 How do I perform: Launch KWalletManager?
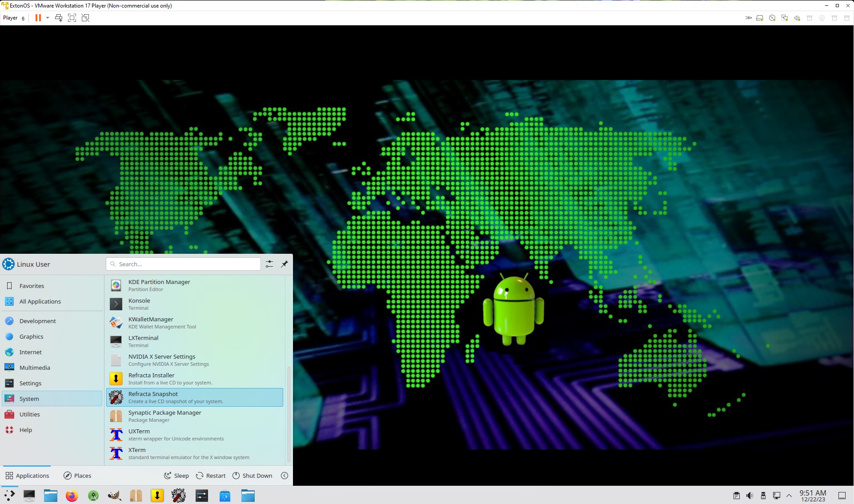tap(195, 323)
